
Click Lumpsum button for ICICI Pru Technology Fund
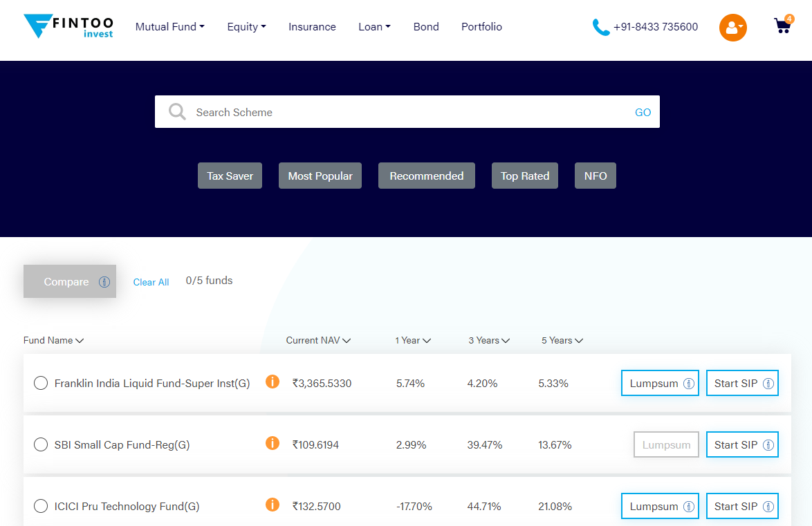pyautogui.click(x=661, y=507)
